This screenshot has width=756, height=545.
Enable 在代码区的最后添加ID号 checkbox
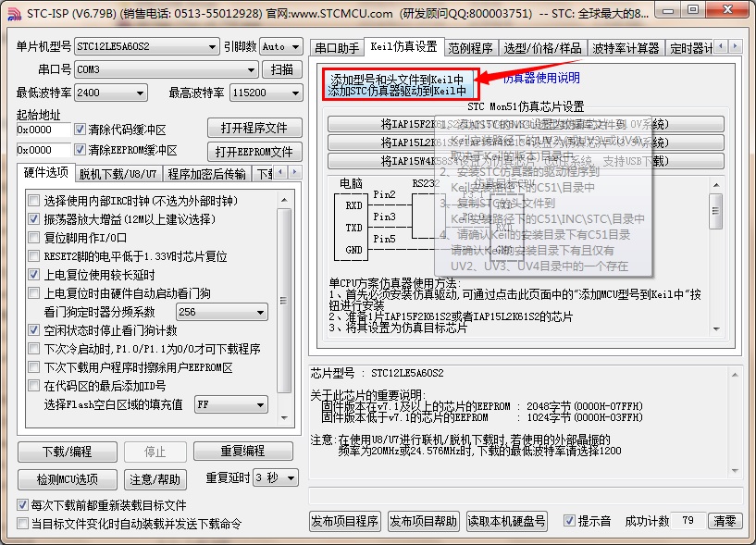click(33, 386)
